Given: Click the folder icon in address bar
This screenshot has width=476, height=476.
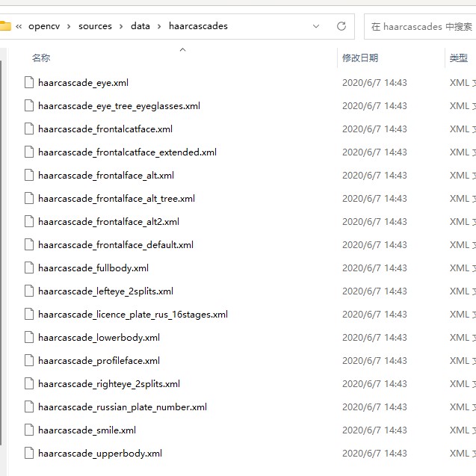Looking at the screenshot, I should 5,26.
